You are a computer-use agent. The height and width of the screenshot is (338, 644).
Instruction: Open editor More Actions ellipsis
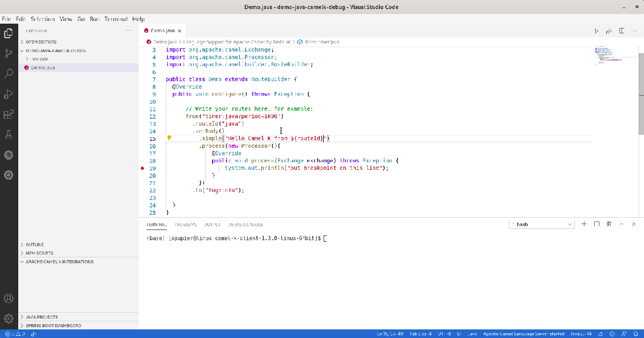[x=635, y=31]
